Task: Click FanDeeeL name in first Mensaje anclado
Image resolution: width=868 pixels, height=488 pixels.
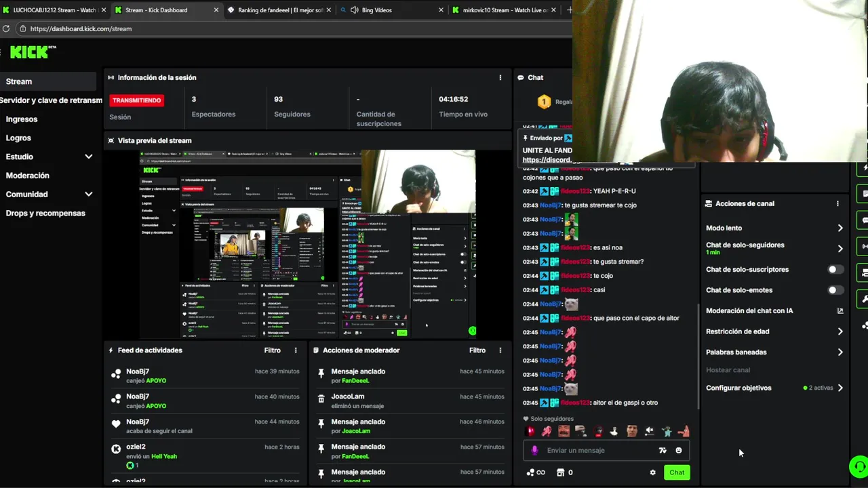Action: click(x=356, y=381)
